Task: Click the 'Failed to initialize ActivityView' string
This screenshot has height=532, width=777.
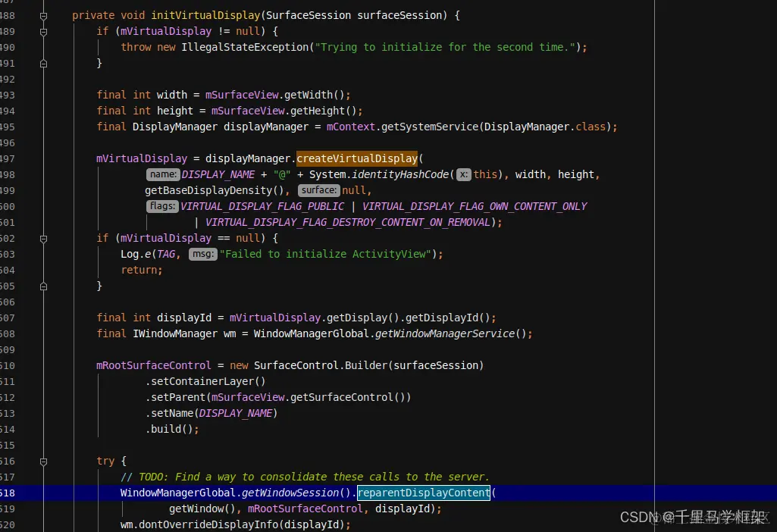Action: (325, 254)
